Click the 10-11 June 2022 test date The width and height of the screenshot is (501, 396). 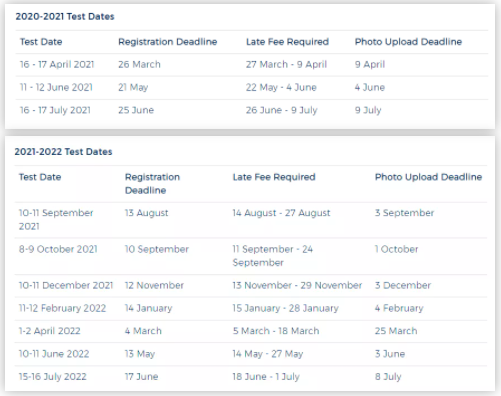click(54, 354)
